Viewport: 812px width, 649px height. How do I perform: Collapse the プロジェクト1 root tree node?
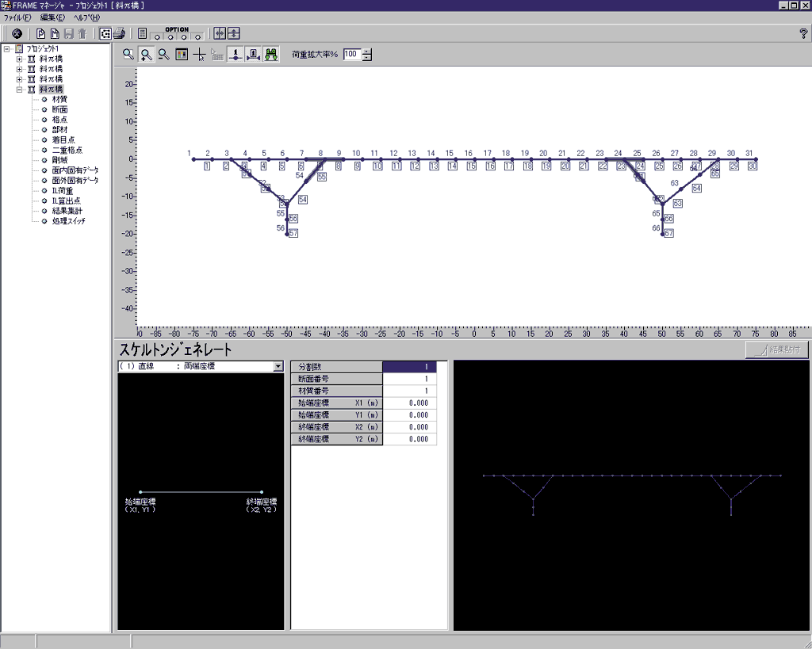tap(7, 49)
